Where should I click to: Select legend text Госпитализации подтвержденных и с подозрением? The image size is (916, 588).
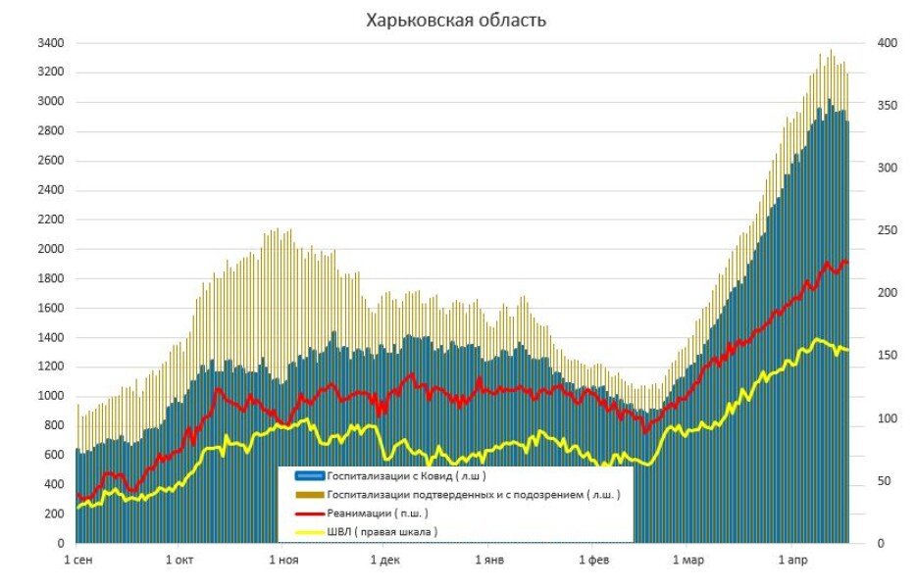pyautogui.click(x=474, y=494)
